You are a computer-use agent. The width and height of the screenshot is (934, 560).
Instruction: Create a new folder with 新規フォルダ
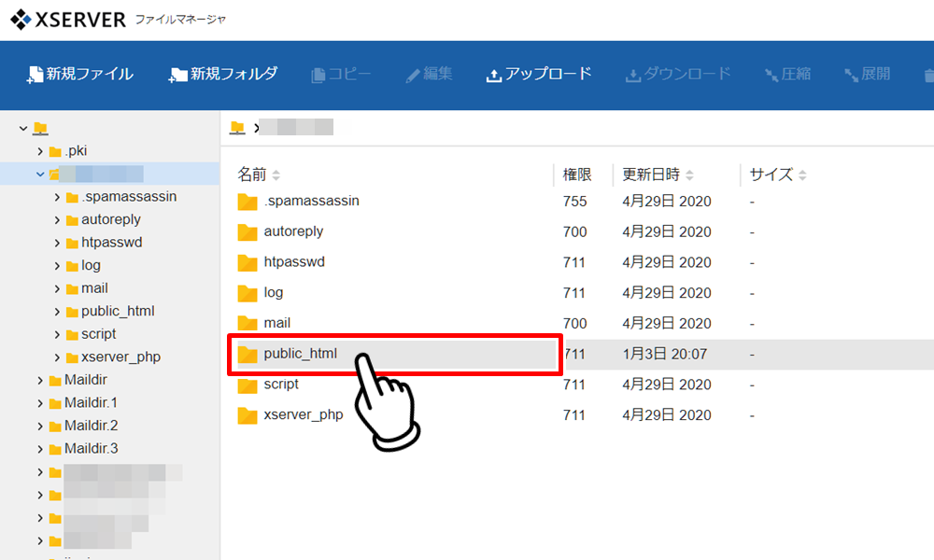[x=223, y=75]
